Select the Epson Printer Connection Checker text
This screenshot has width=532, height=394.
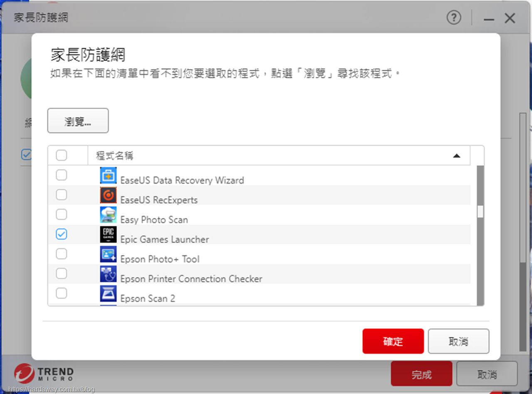[x=191, y=278]
